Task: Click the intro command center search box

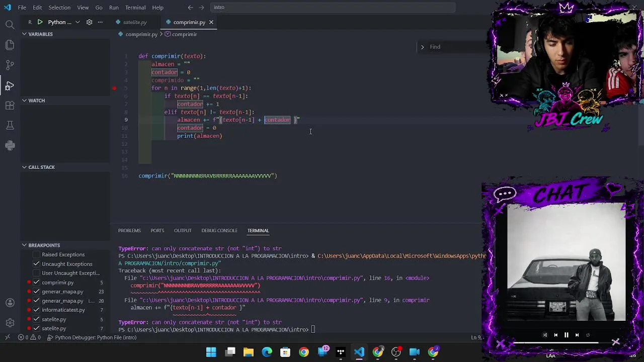Action: coord(333,8)
